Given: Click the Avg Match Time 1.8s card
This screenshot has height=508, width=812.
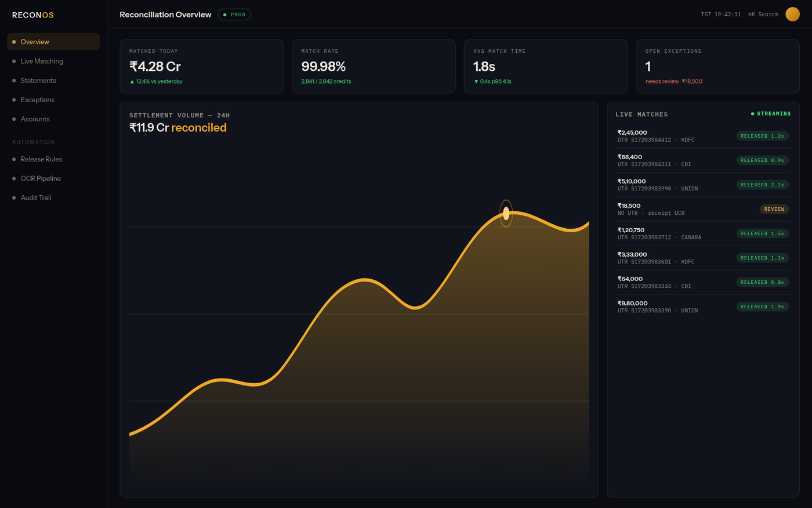Looking at the screenshot, I should [x=546, y=66].
